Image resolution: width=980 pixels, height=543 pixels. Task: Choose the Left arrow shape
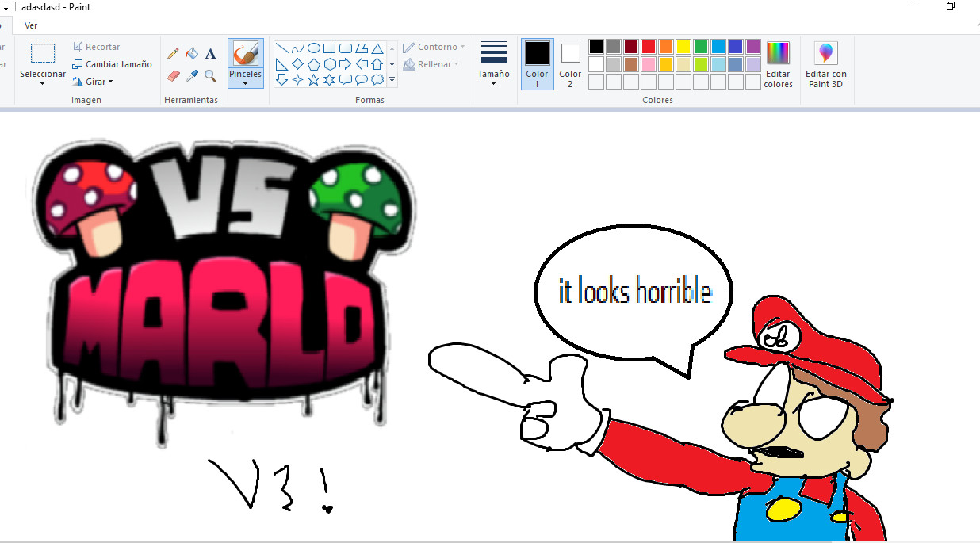pos(361,64)
